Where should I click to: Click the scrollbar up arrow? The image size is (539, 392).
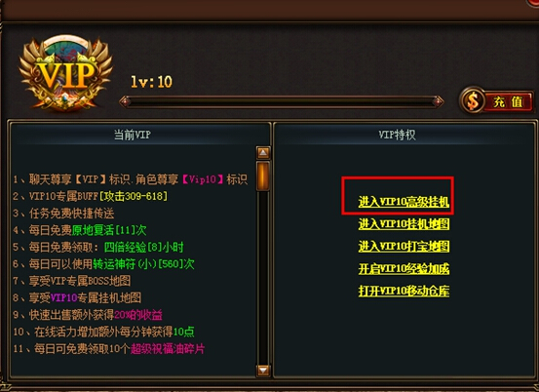[264, 153]
